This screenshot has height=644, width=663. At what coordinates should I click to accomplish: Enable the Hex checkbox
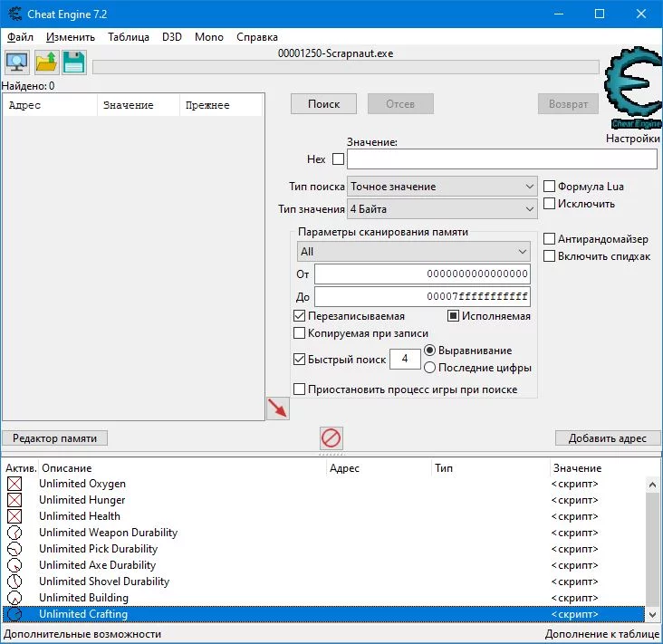[x=338, y=159]
